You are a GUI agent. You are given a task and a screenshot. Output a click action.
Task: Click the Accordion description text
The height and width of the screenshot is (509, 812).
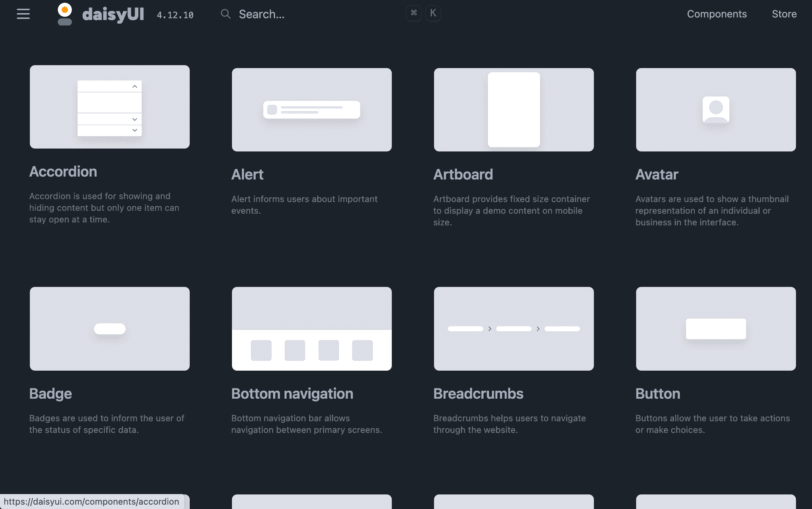tap(104, 208)
